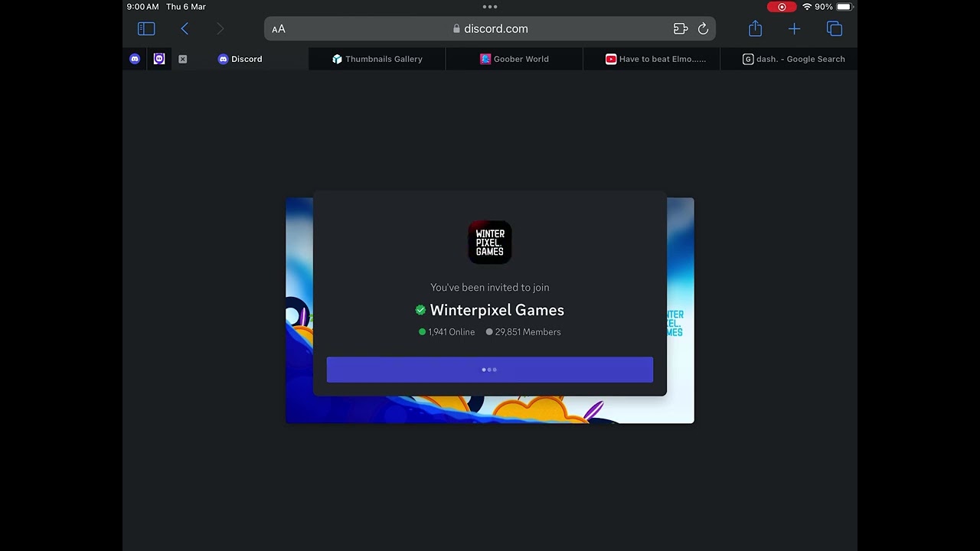Viewport: 980px width, 551px height.
Task: Select the Discord tab
Action: point(240,59)
